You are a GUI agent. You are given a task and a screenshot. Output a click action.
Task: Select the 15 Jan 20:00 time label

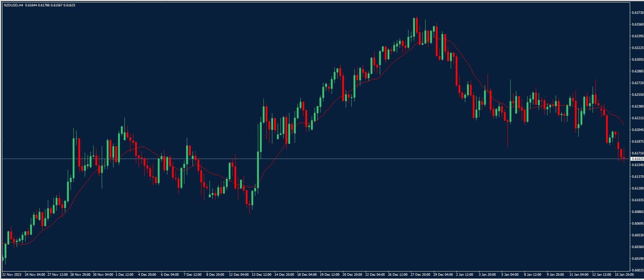pos(624,275)
